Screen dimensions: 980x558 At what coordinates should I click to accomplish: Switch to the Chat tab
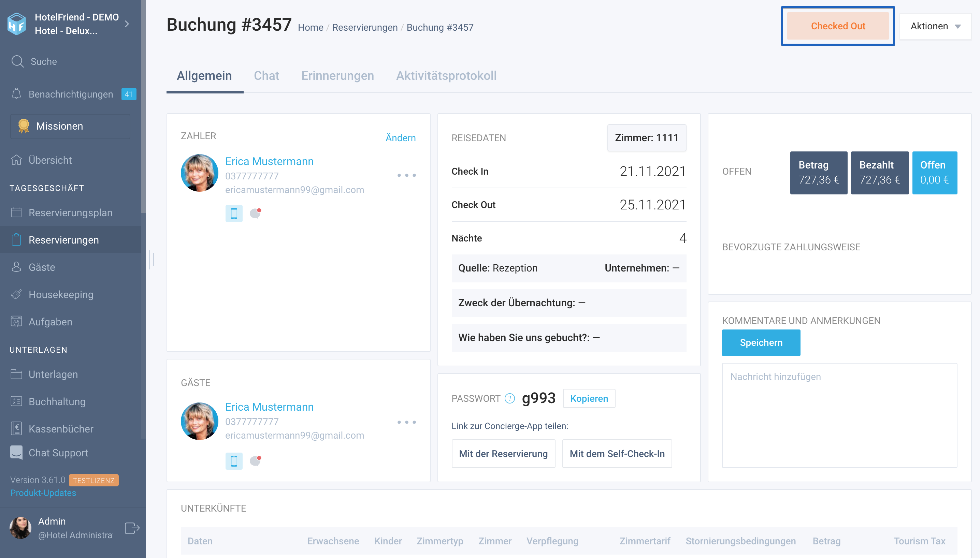[266, 75]
